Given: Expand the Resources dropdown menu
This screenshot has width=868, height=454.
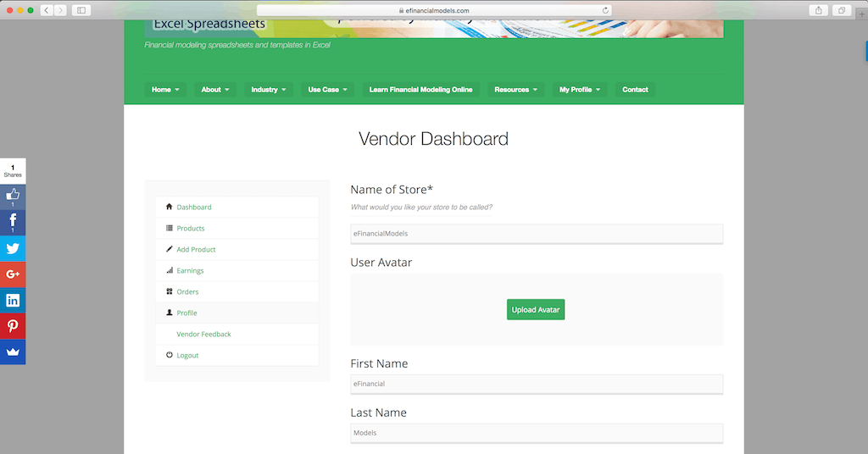Looking at the screenshot, I should (x=516, y=90).
